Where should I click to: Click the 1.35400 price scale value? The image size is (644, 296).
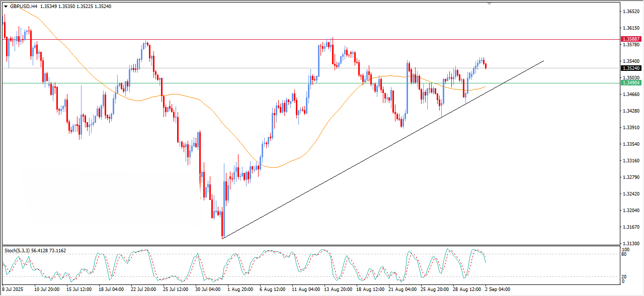[631, 61]
